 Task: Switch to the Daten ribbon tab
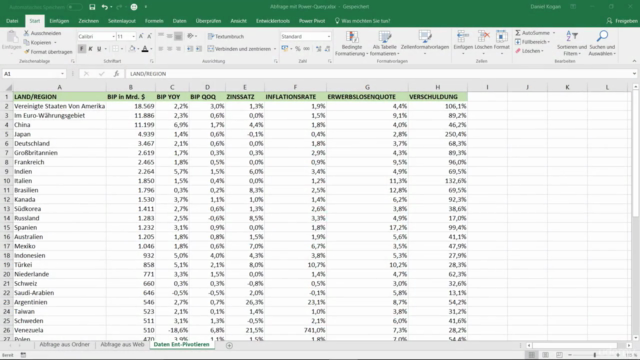click(179, 21)
